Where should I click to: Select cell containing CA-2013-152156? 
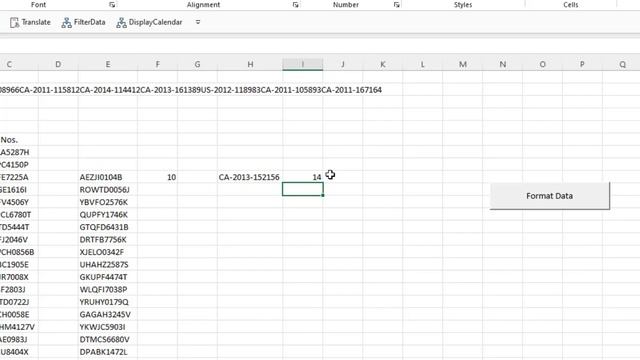[x=250, y=177]
